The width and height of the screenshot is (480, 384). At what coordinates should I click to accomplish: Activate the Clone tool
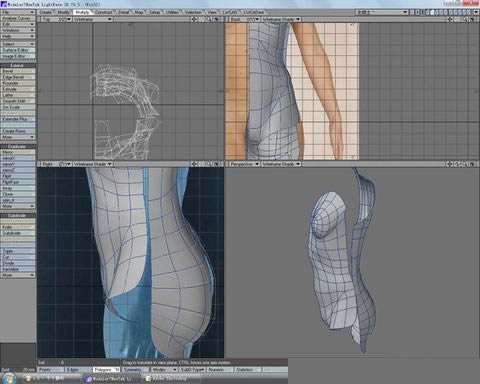click(x=18, y=194)
